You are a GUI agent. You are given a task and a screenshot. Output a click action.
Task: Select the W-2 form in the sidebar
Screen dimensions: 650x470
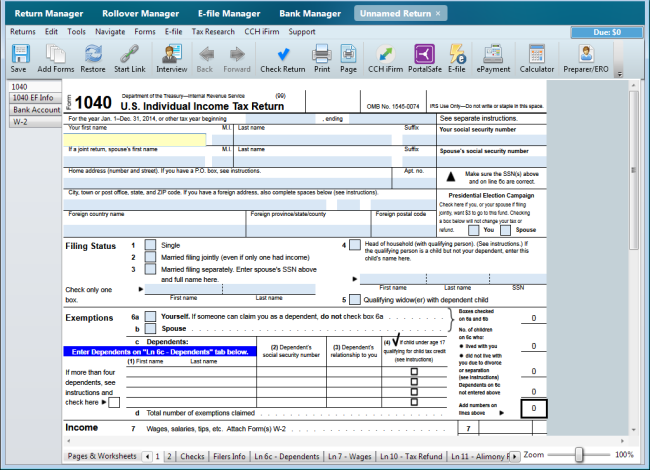pyautogui.click(x=35, y=122)
